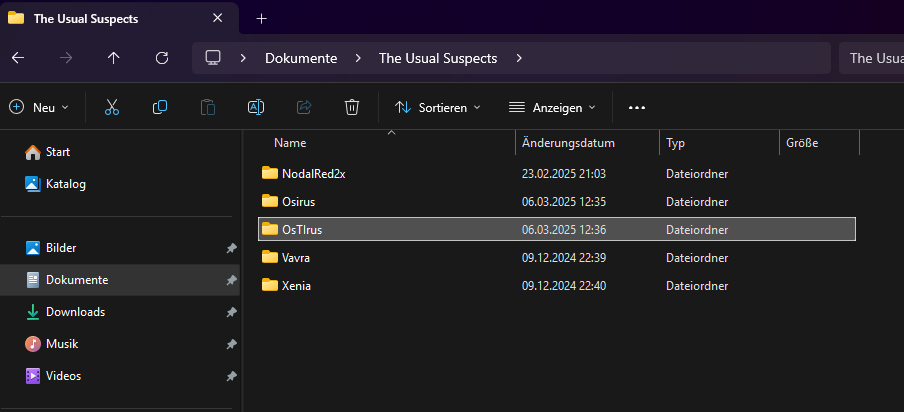Click the Refresh icon

click(x=162, y=58)
